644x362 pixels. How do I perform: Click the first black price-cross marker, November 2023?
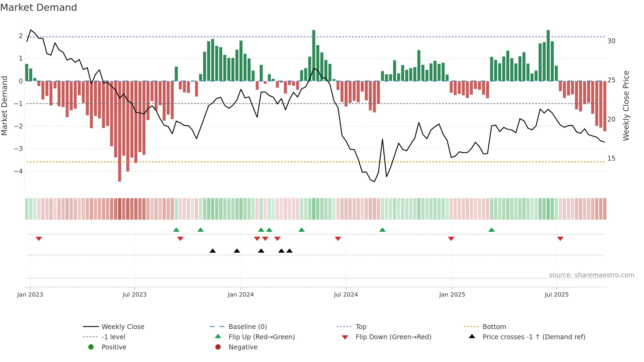pyautogui.click(x=213, y=251)
